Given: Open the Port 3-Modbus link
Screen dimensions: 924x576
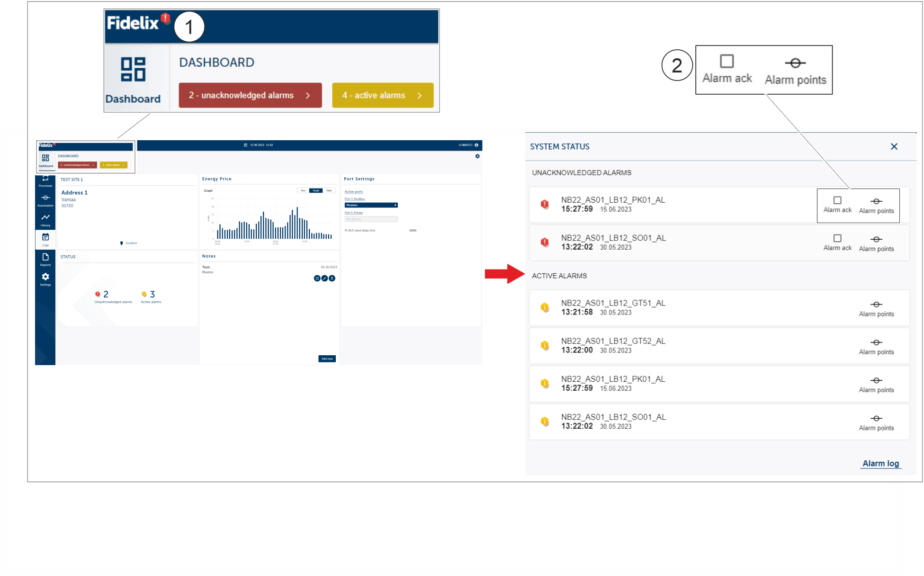Looking at the screenshot, I should click(355, 199).
